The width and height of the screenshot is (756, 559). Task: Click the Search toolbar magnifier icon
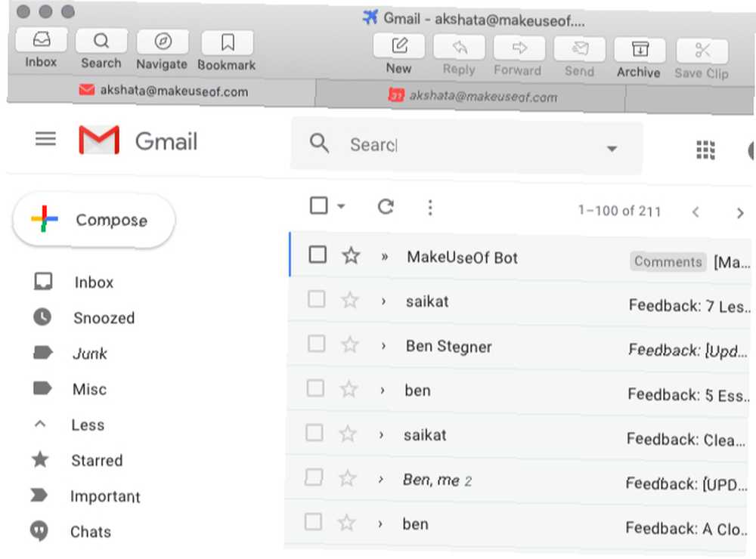point(101,42)
